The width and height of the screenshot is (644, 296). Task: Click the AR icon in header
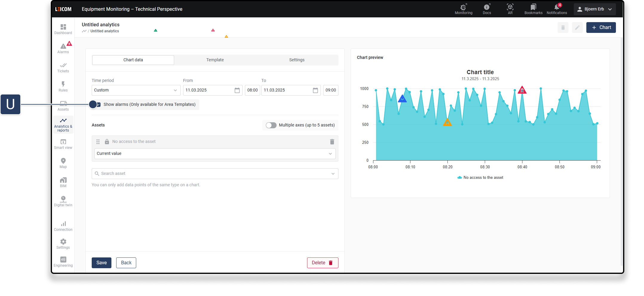coord(510,9)
